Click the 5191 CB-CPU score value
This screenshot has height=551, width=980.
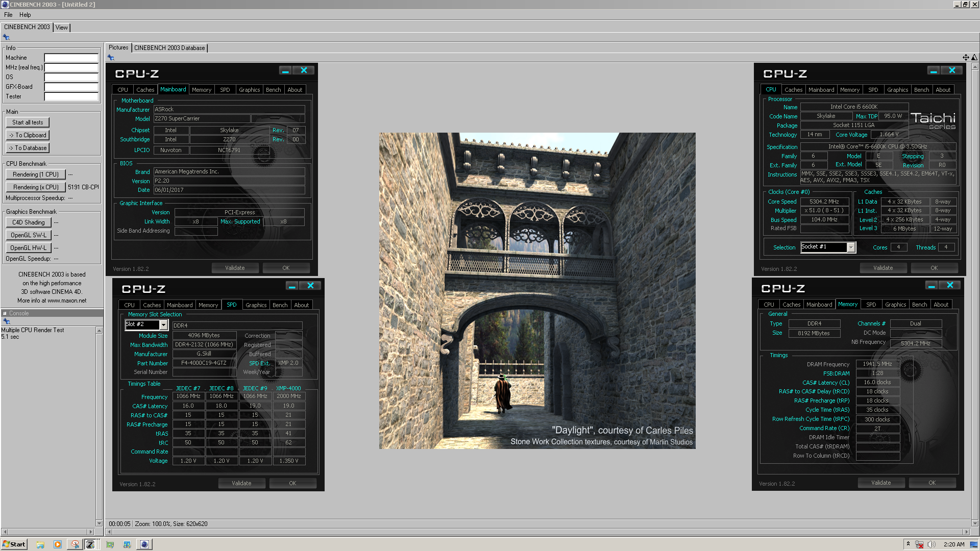pyautogui.click(x=83, y=187)
